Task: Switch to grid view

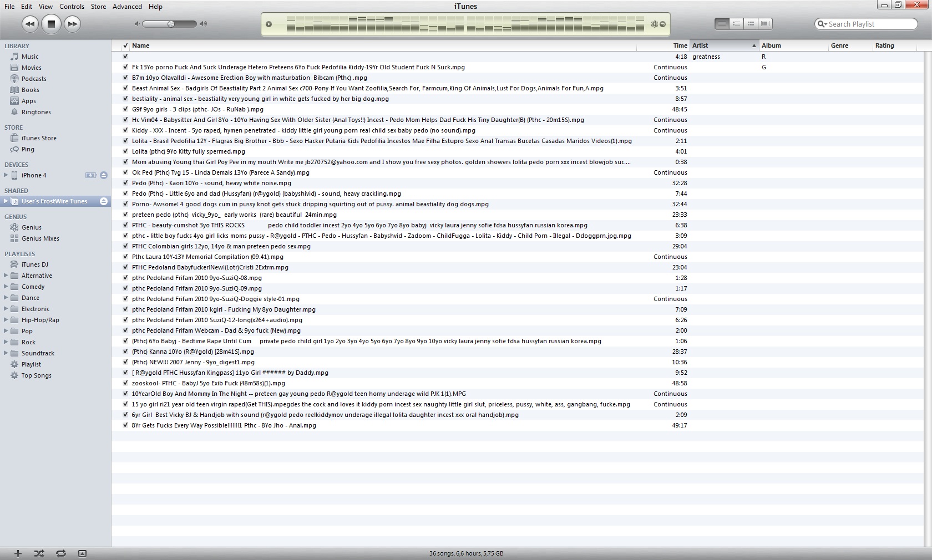Action: coord(751,24)
